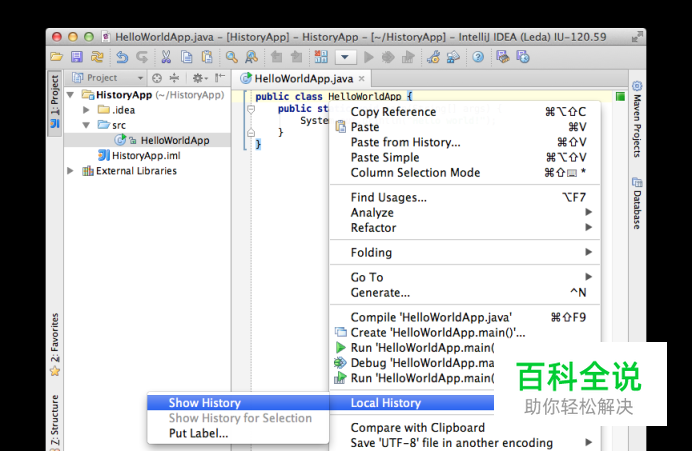This screenshot has width=692, height=451.
Task: Click the Cut scissors icon
Action: click(x=166, y=57)
